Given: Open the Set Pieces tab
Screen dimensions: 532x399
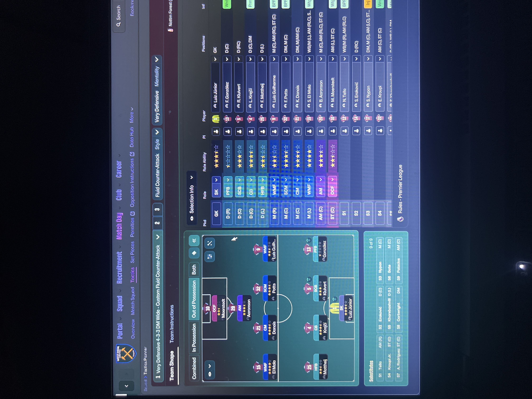Looking at the screenshot, I should click(x=132, y=252).
